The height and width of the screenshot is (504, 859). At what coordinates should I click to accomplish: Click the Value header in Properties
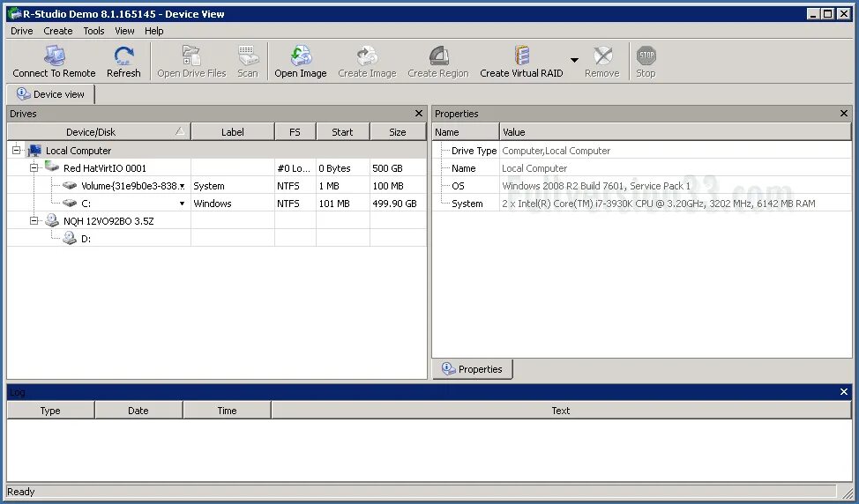point(676,132)
